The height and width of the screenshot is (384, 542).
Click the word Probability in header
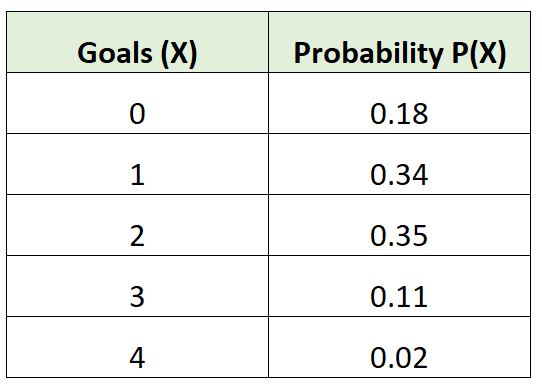point(368,54)
